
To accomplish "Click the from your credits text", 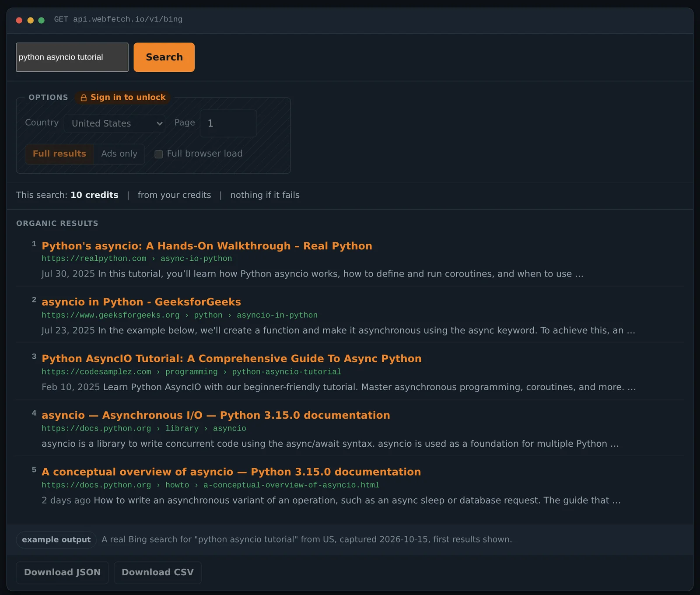I will pos(174,195).
